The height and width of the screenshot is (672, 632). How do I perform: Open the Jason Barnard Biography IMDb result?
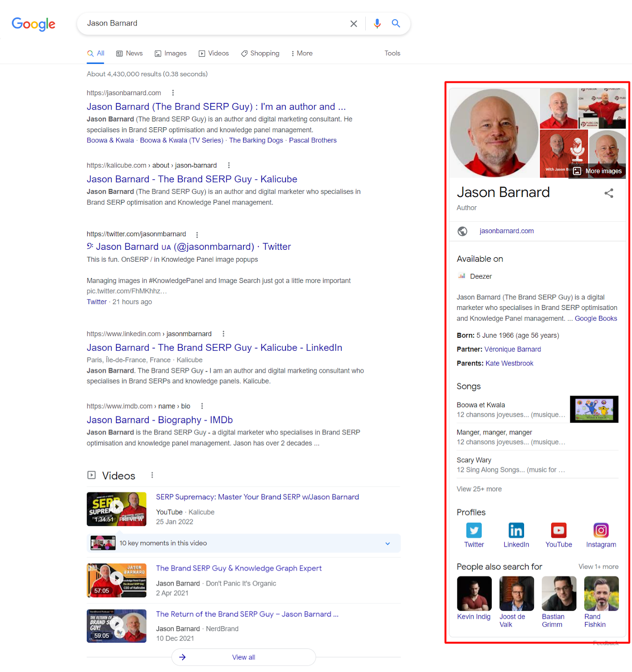coord(160,420)
